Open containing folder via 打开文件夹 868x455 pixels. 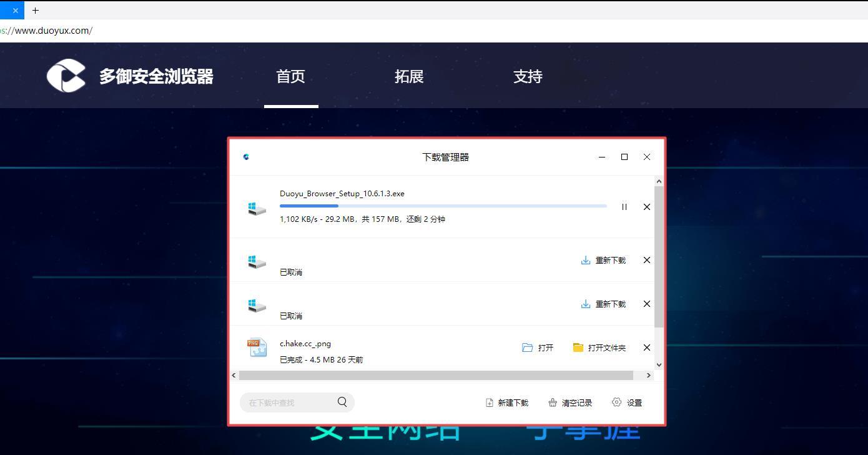tap(599, 347)
